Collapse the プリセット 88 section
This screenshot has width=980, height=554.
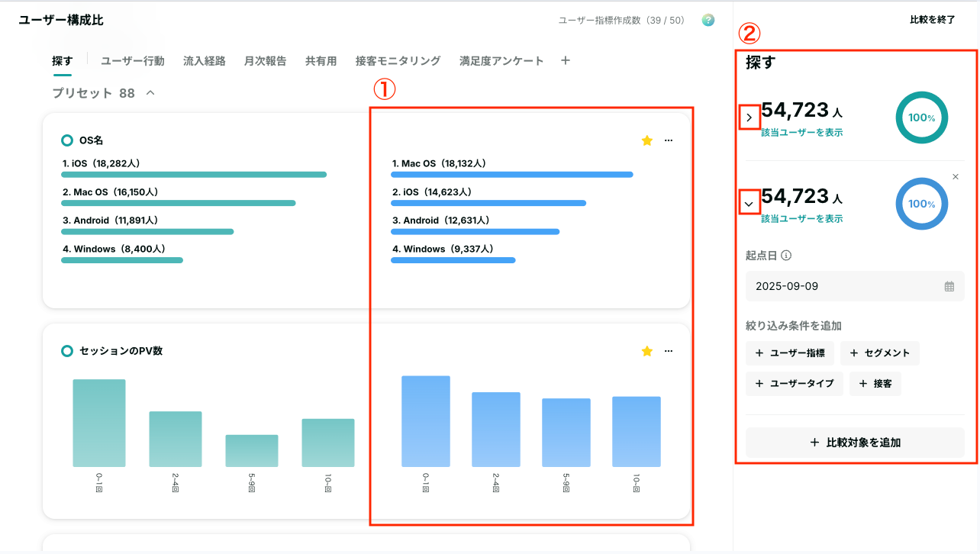[150, 93]
